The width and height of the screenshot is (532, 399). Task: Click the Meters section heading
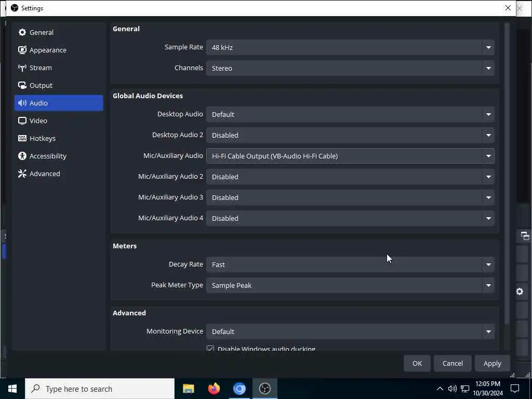click(125, 246)
